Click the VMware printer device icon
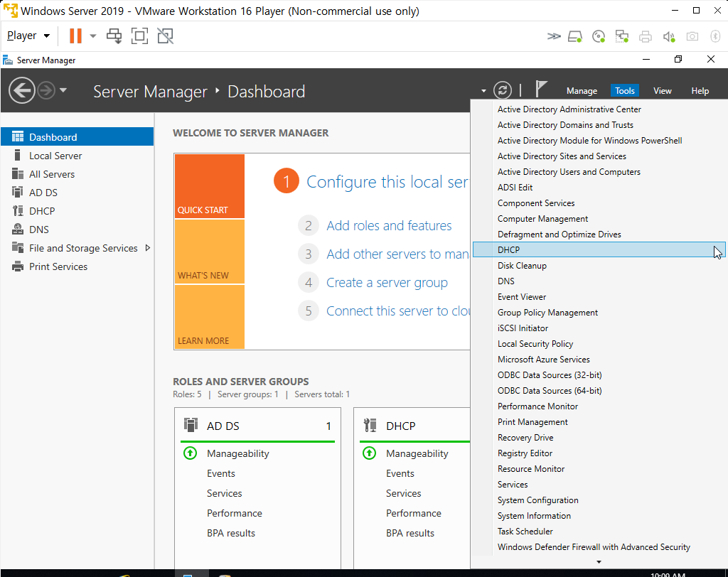 (x=646, y=36)
